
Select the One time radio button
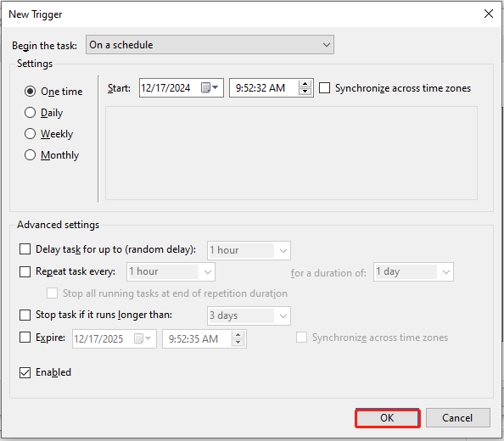pyautogui.click(x=31, y=92)
